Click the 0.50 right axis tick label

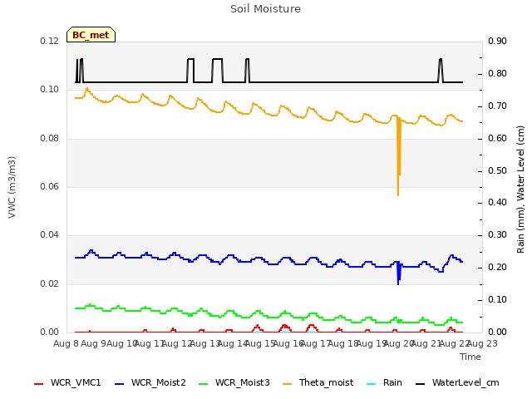(497, 170)
